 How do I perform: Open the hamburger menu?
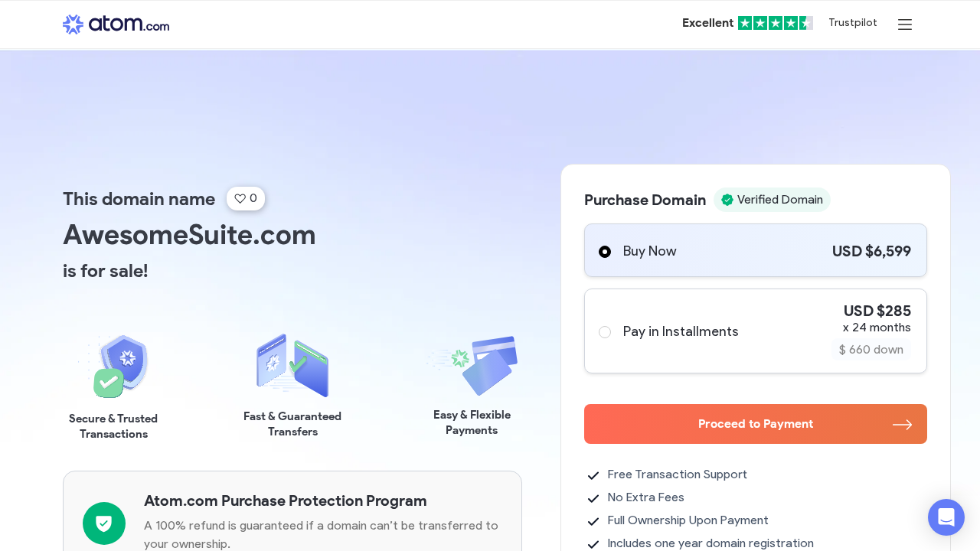point(905,24)
